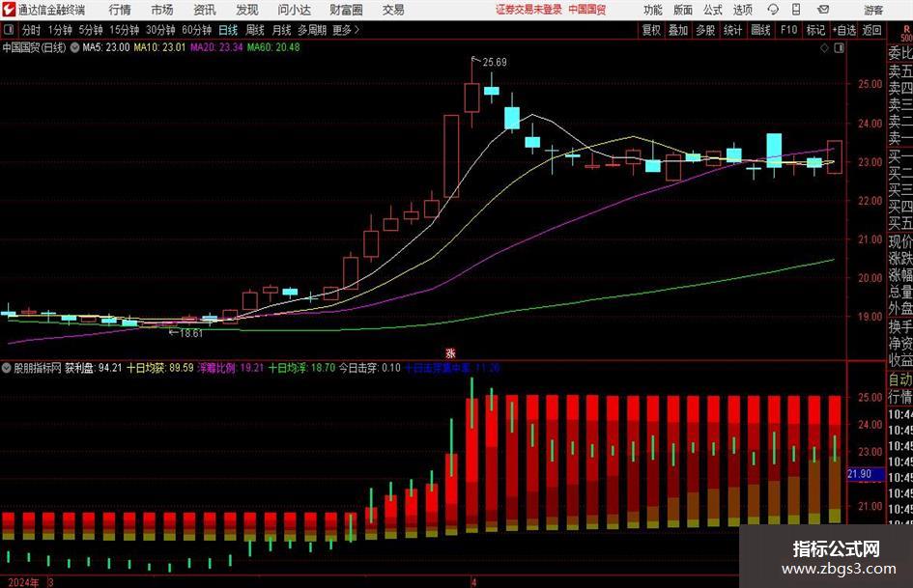
Task: Open the 资讯 menu
Action: point(205,10)
